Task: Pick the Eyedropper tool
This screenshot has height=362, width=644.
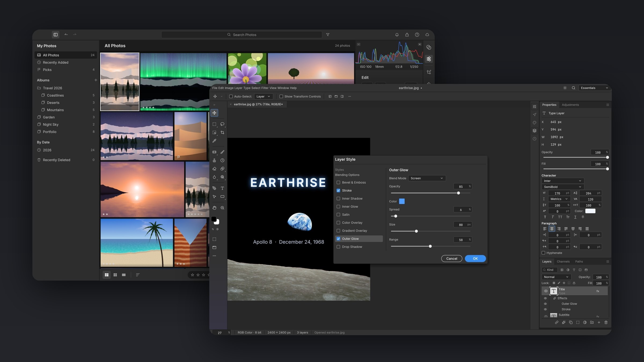Action: [x=214, y=141]
